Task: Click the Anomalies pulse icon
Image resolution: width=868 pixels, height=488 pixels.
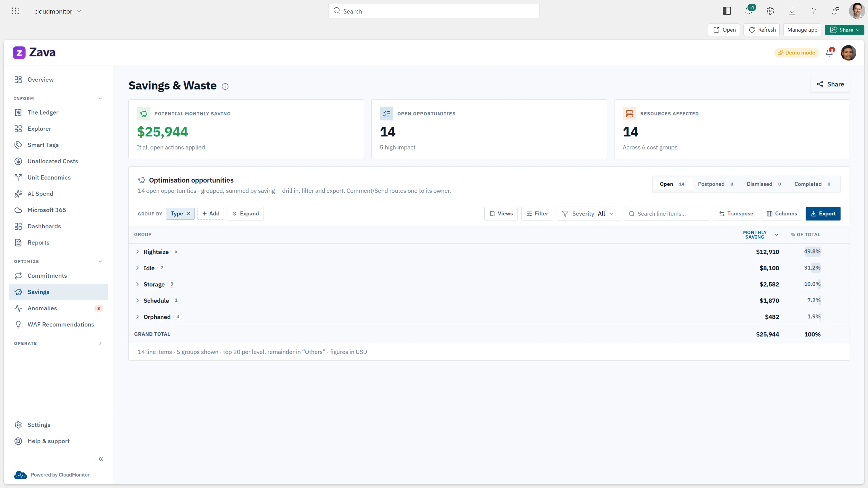Action: 18,308
